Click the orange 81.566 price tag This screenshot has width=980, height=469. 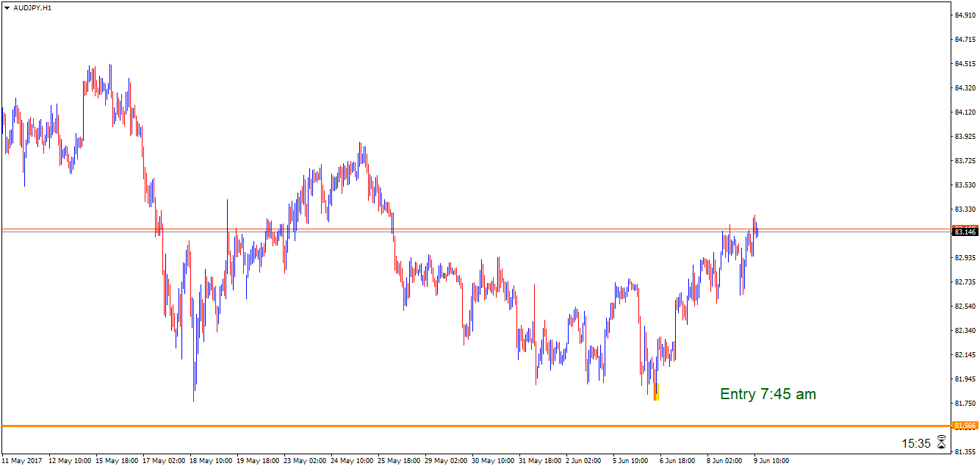(x=965, y=426)
